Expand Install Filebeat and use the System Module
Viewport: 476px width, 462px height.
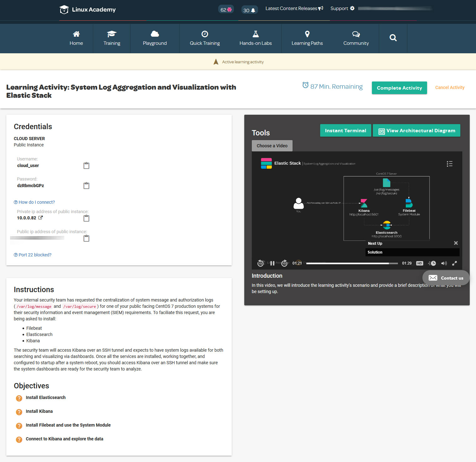[x=68, y=425]
